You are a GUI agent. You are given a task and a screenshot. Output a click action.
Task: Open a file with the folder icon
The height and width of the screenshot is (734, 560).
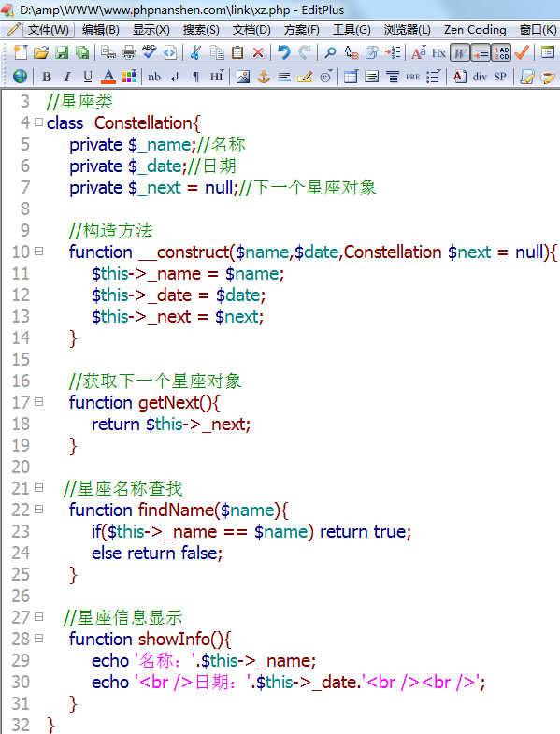tap(41, 52)
